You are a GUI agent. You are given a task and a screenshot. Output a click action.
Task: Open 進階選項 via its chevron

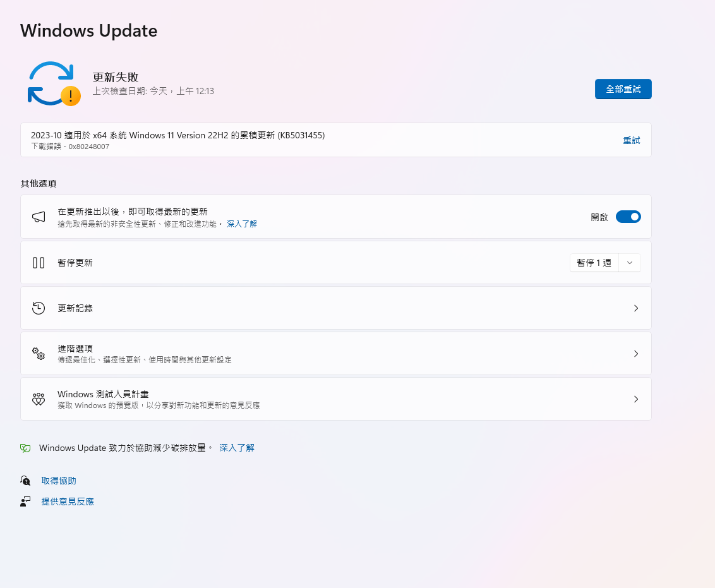636,354
